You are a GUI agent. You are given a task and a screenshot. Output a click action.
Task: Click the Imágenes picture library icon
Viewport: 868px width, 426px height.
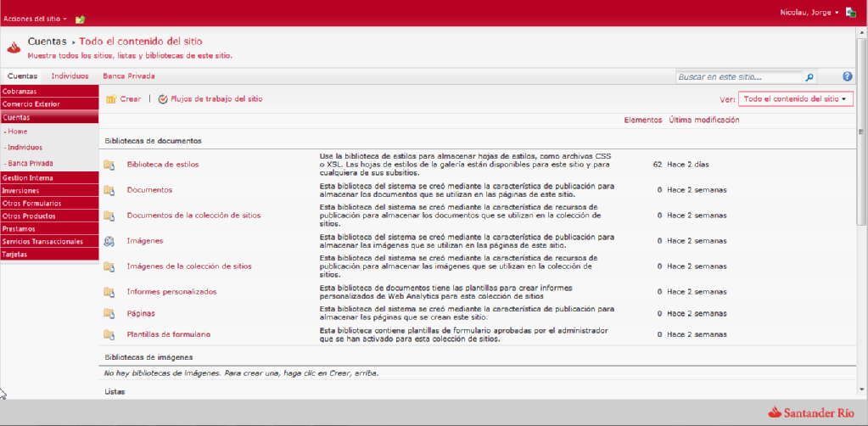click(109, 241)
